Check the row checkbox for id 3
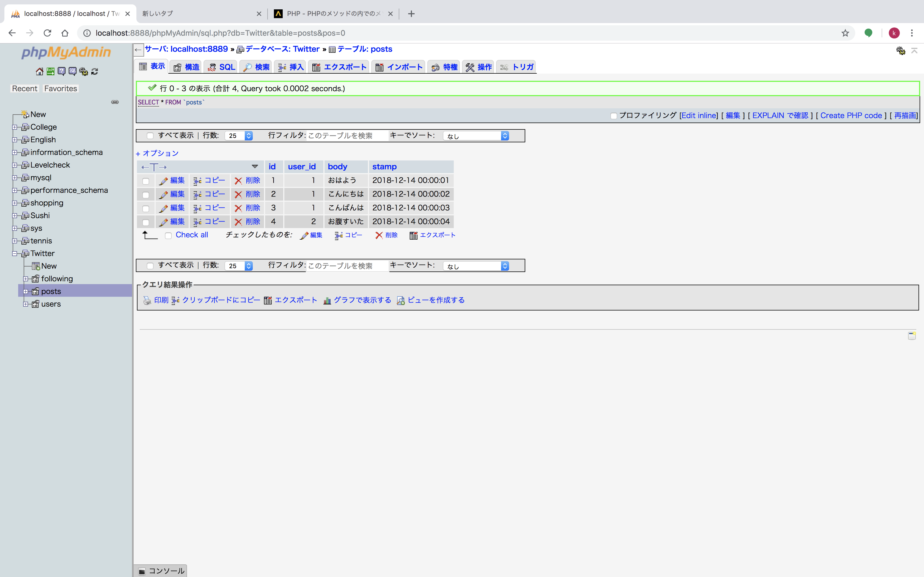Screen dimensions: 924x577 [x=145, y=208]
